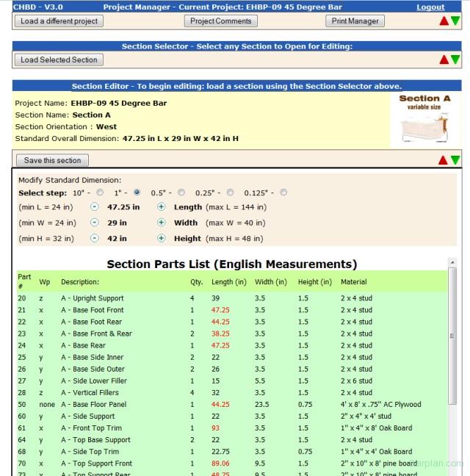
Task: Select the 0.125" step radio button
Action: click(x=283, y=192)
